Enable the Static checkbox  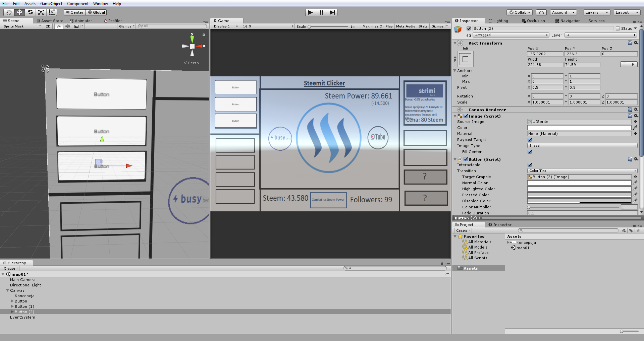[618, 28]
